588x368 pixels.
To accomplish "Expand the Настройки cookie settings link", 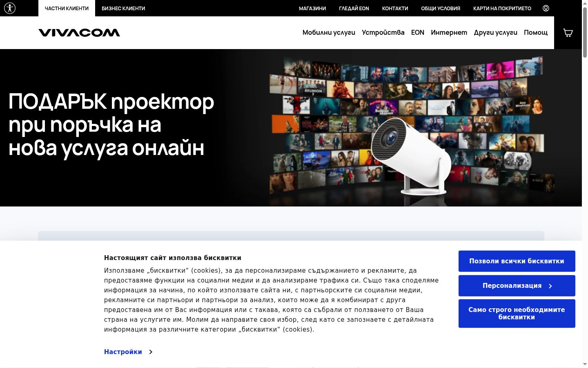I will tap(128, 352).
